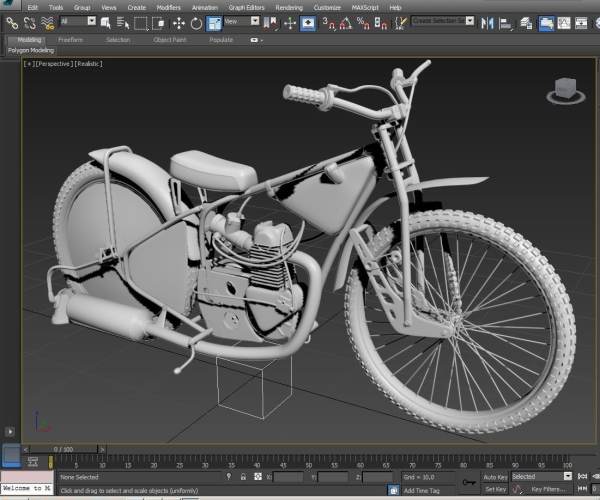Click the Auto Key button
Image resolution: width=600 pixels, height=500 pixels.
(495, 477)
